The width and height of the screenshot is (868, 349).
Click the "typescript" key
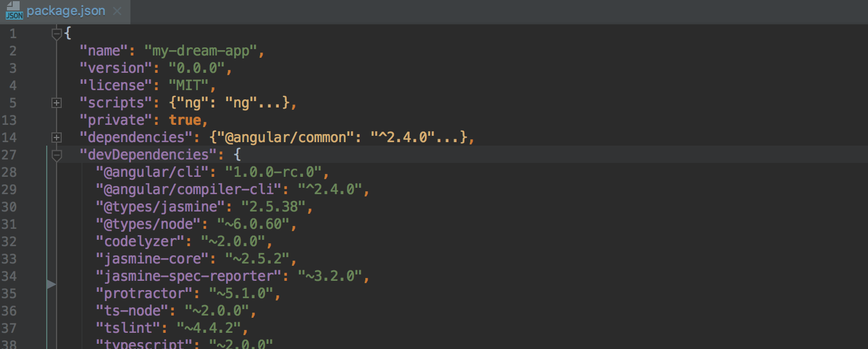coord(144,345)
